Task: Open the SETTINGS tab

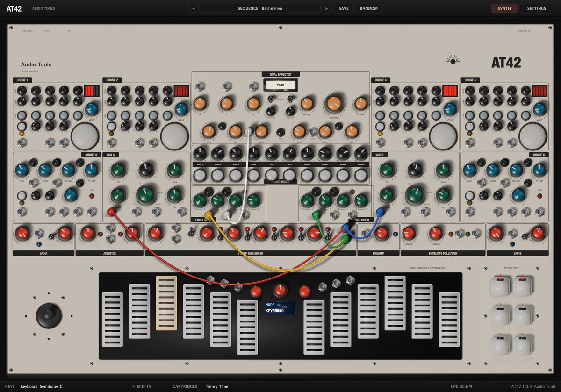Action: (x=536, y=8)
